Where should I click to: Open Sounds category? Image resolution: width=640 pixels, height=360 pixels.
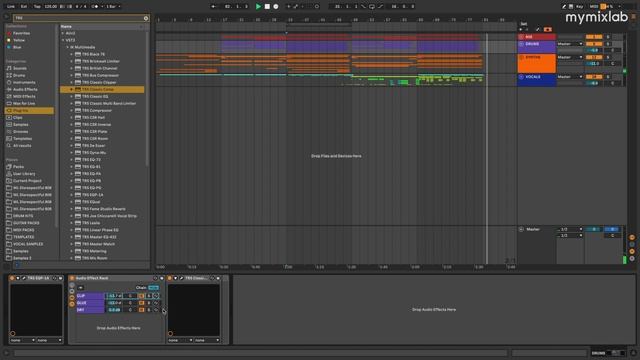20,68
